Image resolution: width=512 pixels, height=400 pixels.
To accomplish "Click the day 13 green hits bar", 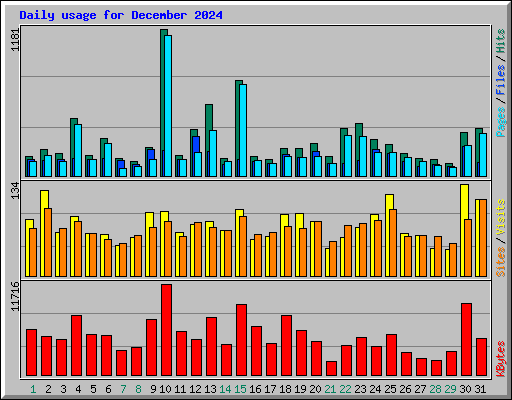I will (x=208, y=140).
